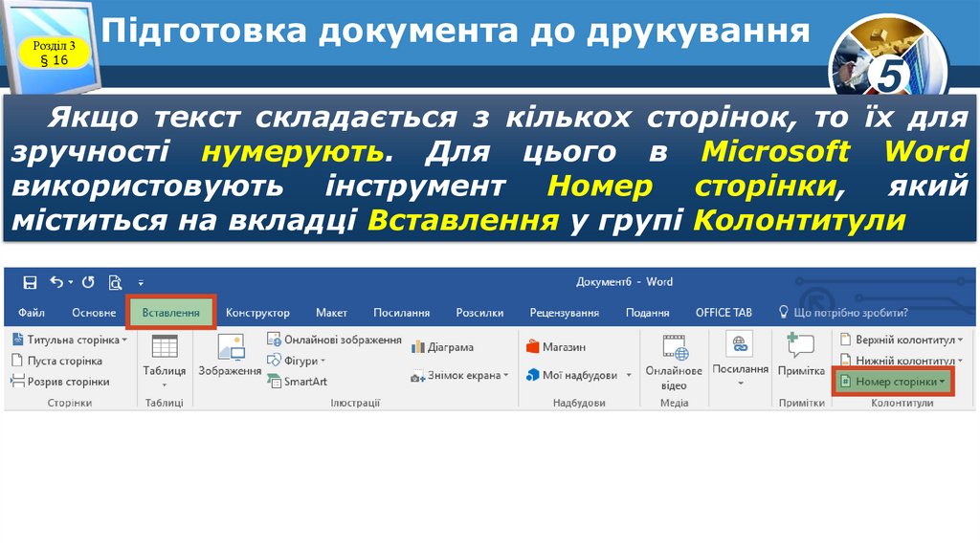Click the Undo arrow icon

(x=56, y=282)
